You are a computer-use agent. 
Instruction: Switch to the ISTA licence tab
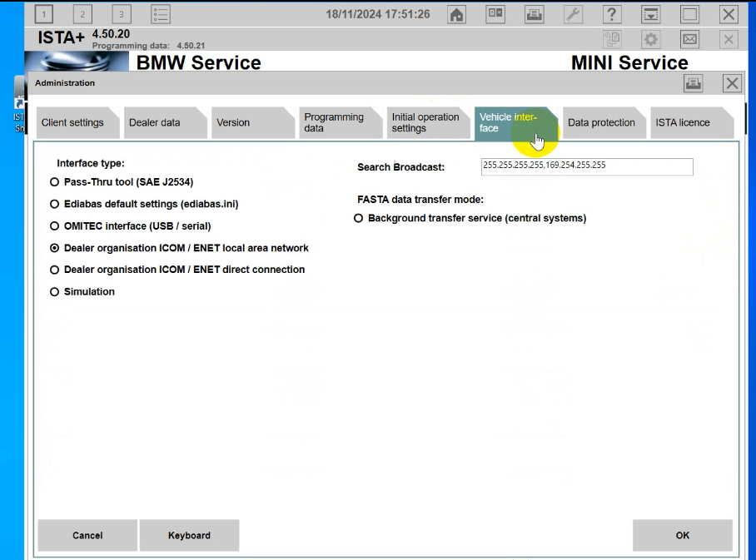click(x=691, y=123)
